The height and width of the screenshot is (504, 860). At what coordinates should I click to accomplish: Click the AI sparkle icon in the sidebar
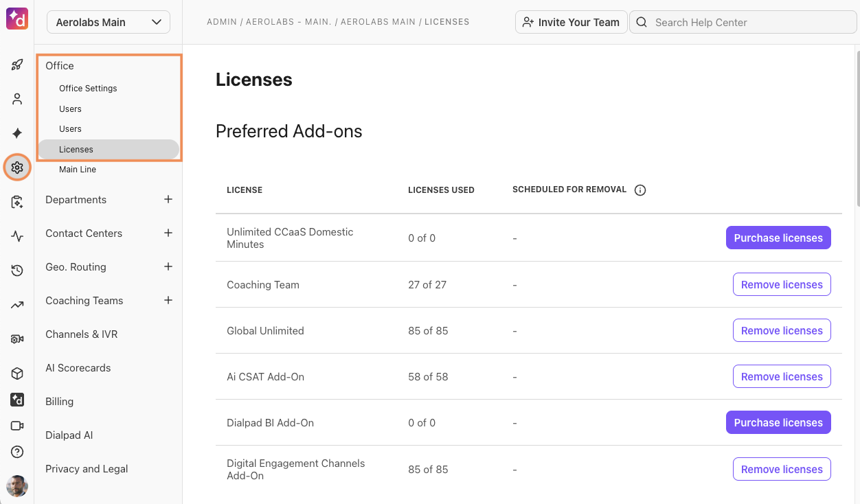tap(16, 133)
